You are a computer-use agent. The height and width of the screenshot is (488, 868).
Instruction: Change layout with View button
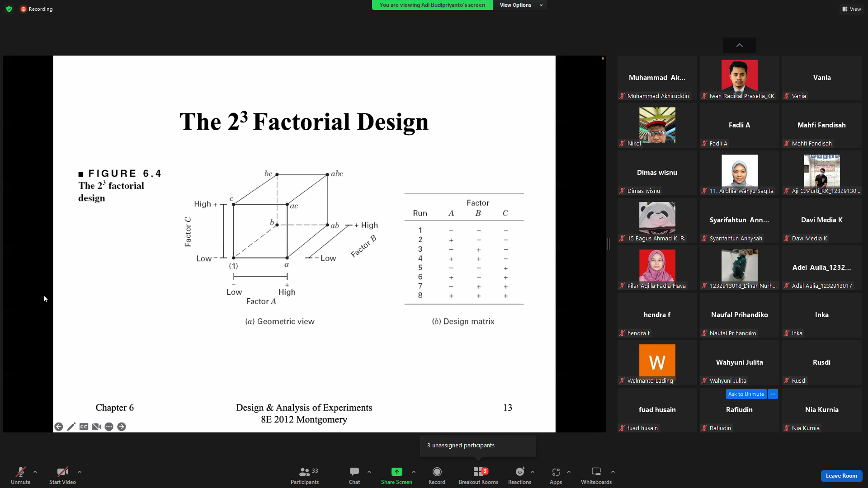[852, 9]
